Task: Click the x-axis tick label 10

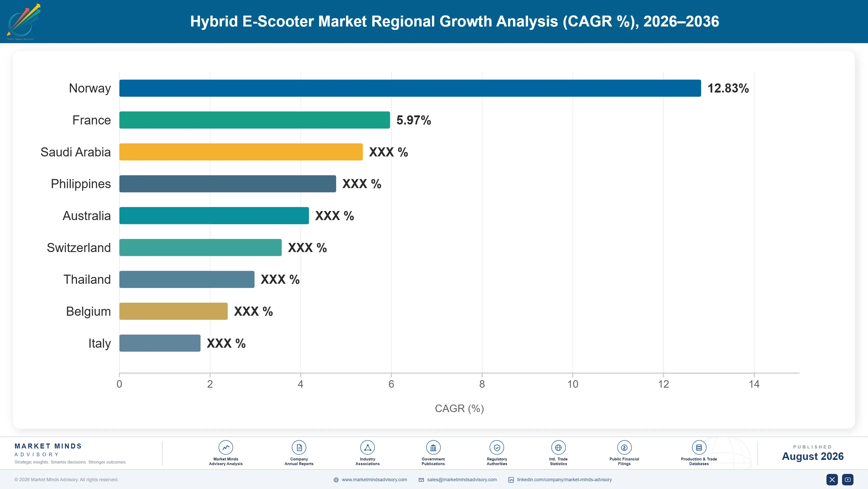Action: (573, 384)
